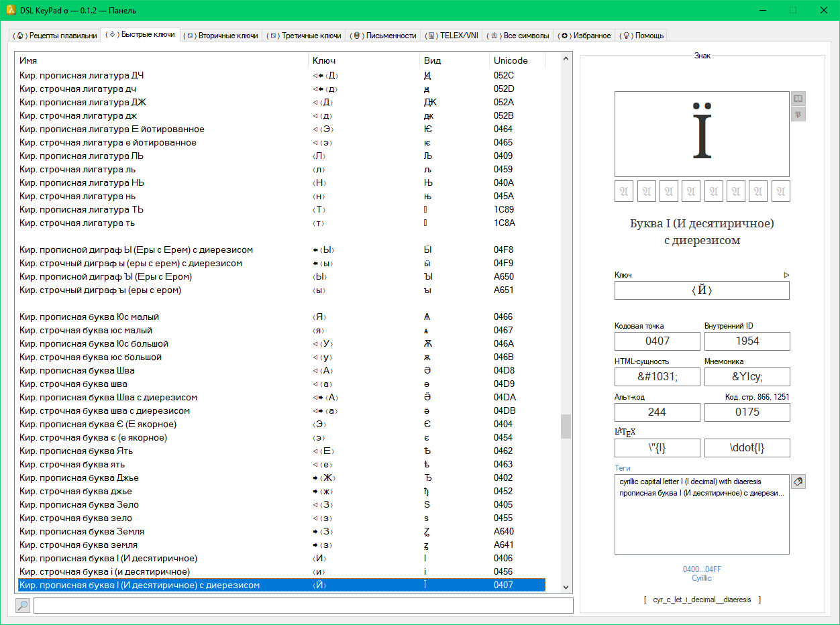Select row Кир. строчная буква юс большой
This screenshot has width=840, height=625.
click(x=281, y=357)
